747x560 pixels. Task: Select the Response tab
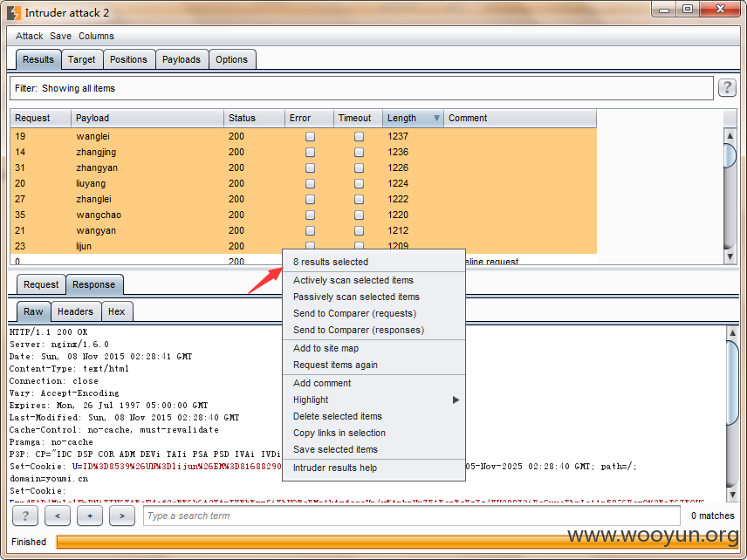(x=94, y=284)
